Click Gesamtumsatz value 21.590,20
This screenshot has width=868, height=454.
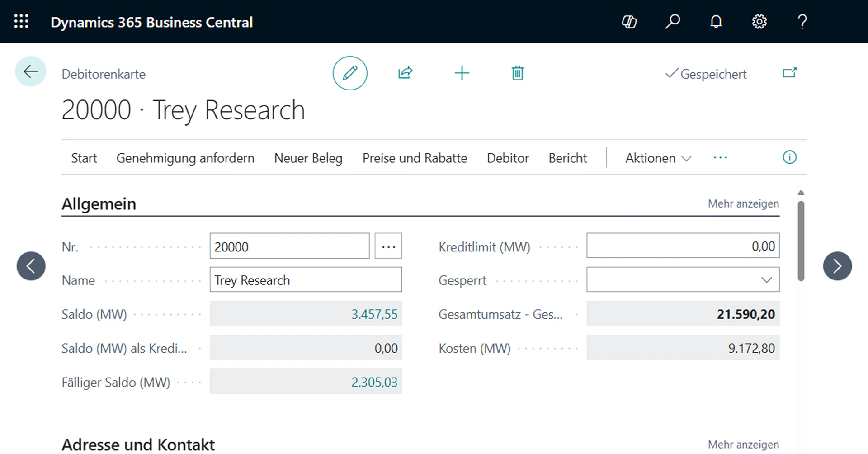(x=745, y=314)
